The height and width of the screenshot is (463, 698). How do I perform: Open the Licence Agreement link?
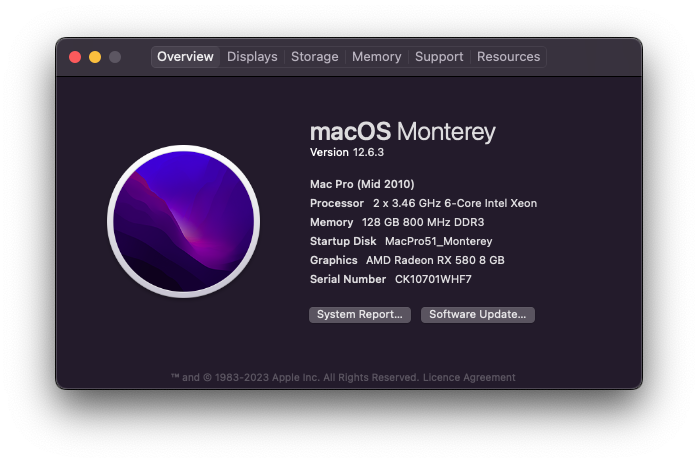click(469, 378)
